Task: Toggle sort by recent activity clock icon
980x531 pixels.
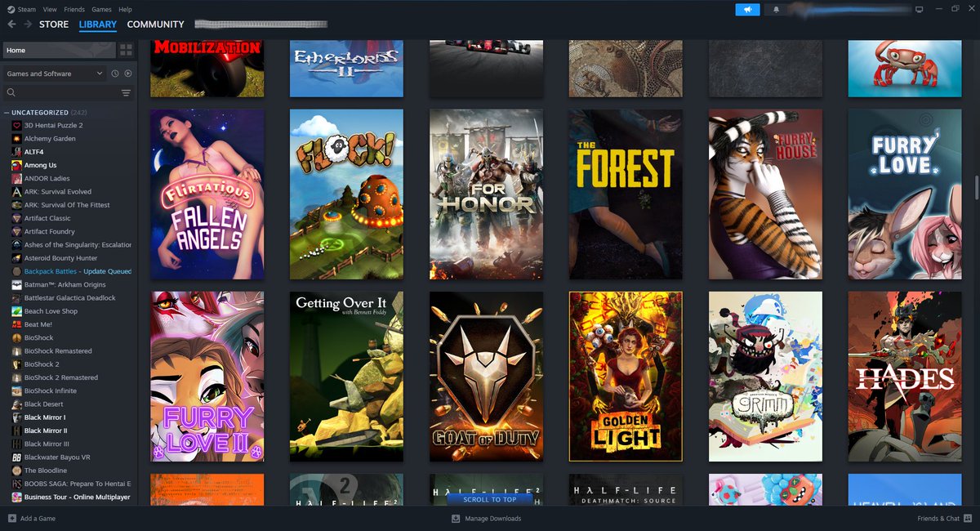Action: [x=115, y=74]
